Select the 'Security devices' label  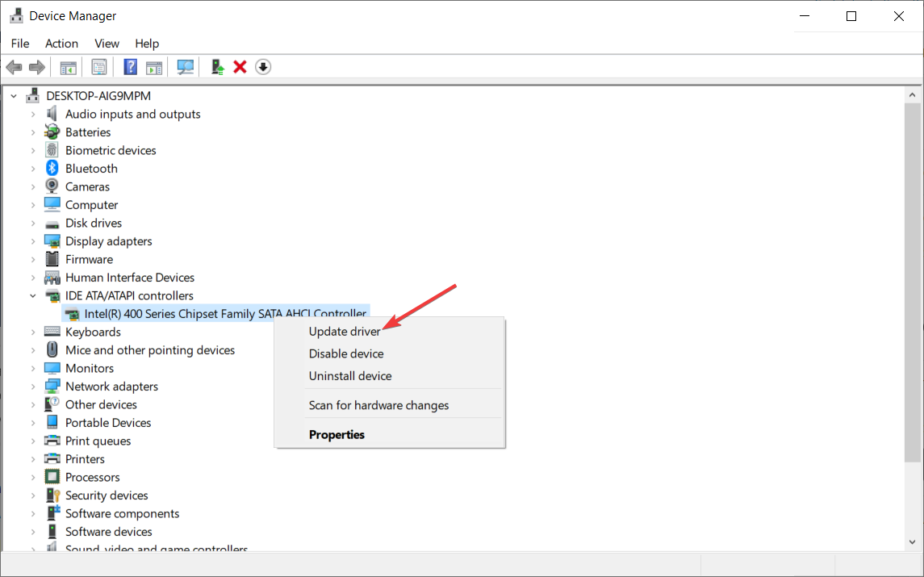click(x=107, y=495)
